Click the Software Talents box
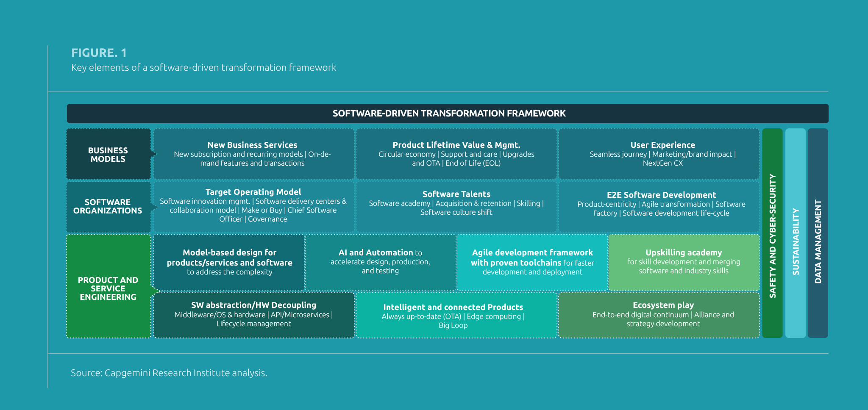This screenshot has height=410, width=868. pyautogui.click(x=456, y=205)
